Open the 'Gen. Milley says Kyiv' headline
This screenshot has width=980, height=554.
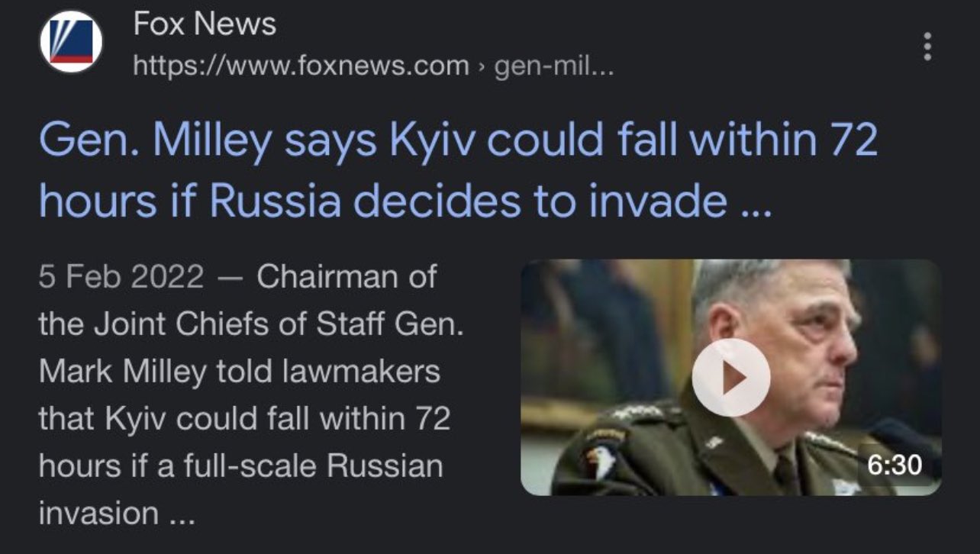[x=458, y=142]
